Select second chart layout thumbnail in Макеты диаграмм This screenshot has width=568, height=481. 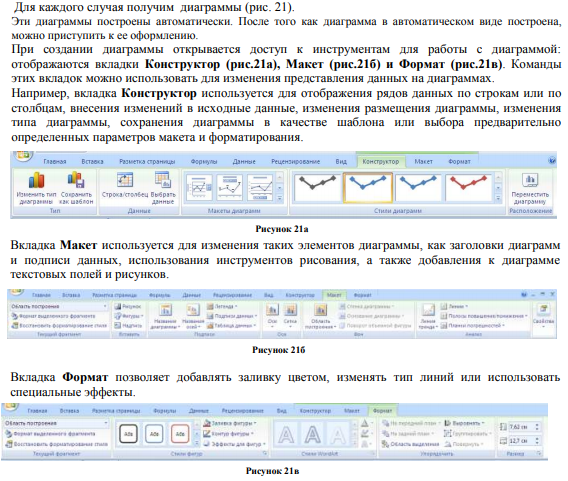(230, 187)
